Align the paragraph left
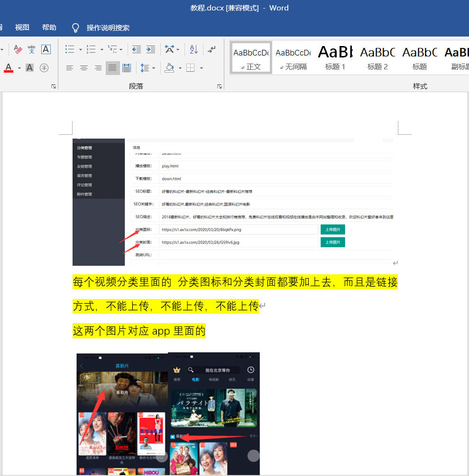 pos(70,68)
